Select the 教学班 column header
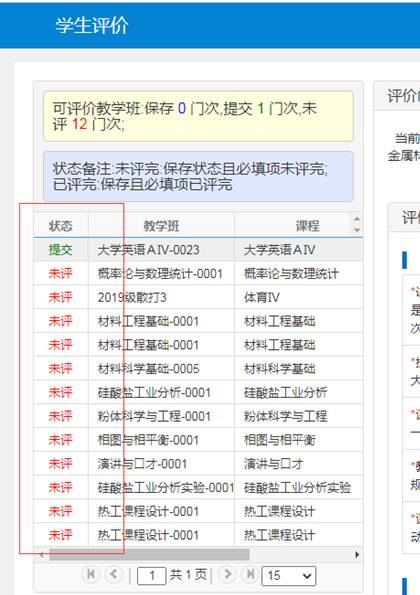This screenshot has width=420, height=595. click(161, 226)
